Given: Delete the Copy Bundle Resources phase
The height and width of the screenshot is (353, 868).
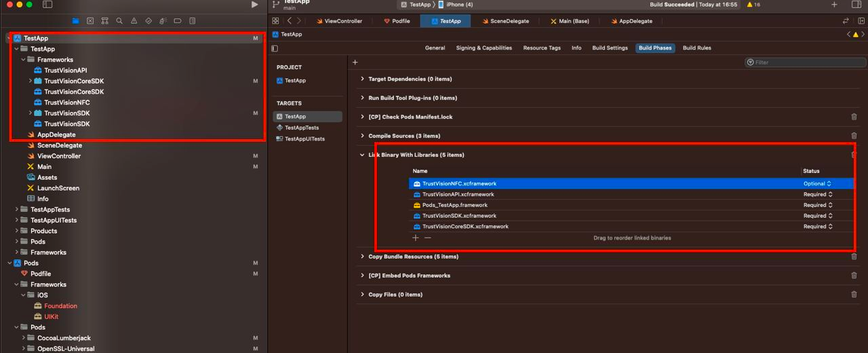Looking at the screenshot, I should (854, 257).
